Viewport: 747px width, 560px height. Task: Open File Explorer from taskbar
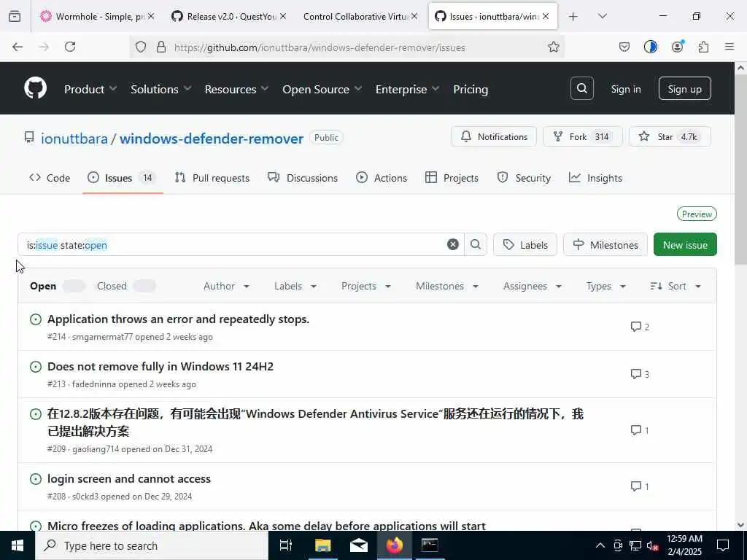pos(322,545)
